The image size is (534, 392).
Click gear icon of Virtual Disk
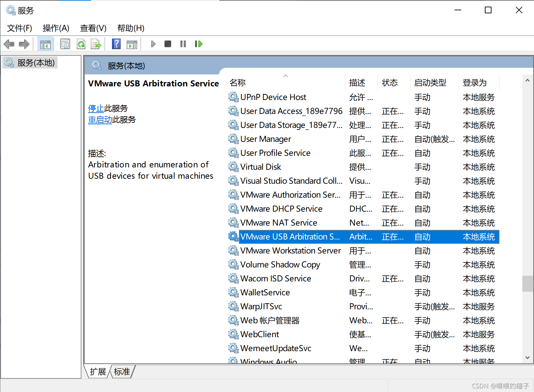click(x=233, y=167)
